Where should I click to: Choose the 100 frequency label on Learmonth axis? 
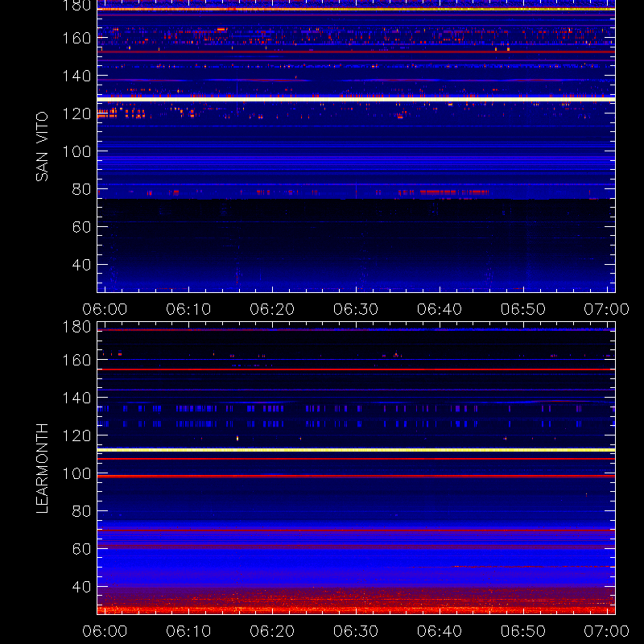point(76,473)
